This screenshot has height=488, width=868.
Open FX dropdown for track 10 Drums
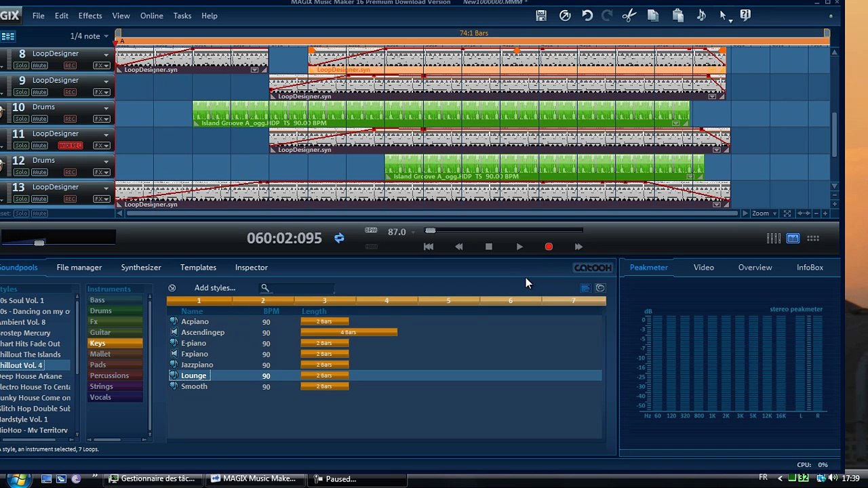pos(102,119)
